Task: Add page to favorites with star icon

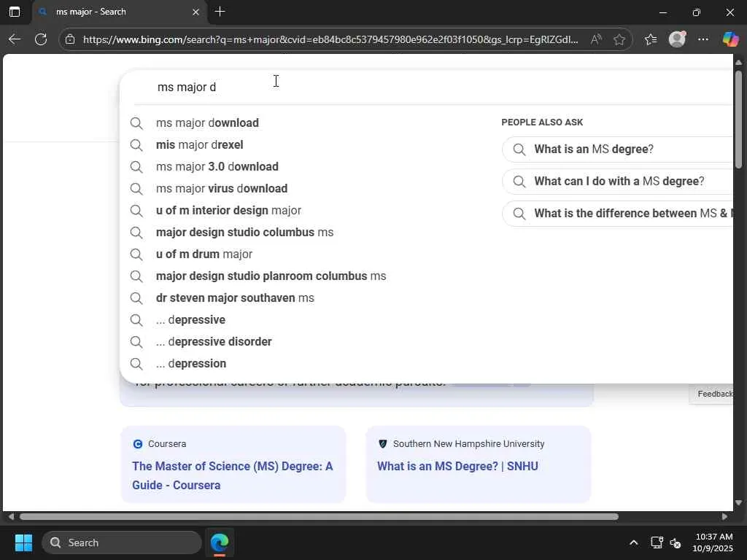Action: coord(619,39)
